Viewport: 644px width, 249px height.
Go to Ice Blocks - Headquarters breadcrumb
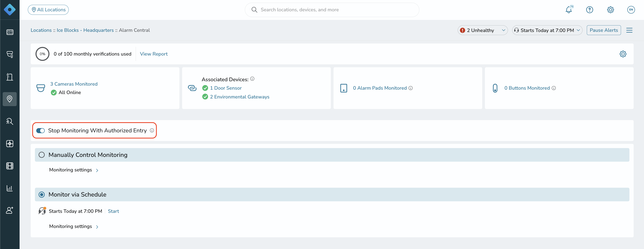(x=85, y=30)
